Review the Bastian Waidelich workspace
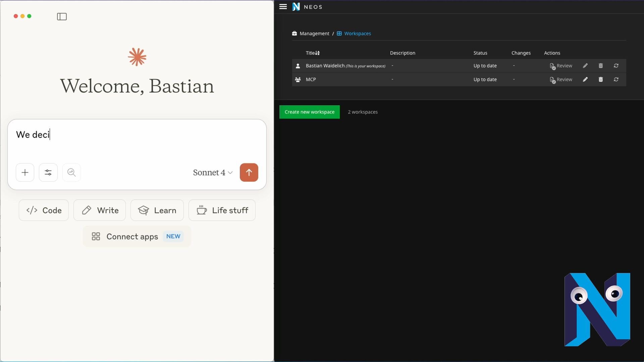 coord(561,66)
